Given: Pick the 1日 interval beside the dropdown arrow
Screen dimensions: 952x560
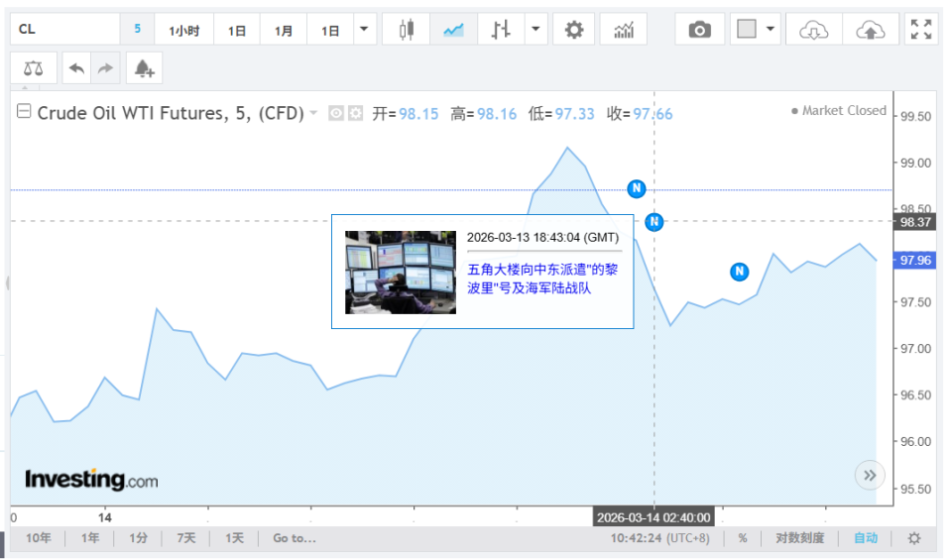Looking at the screenshot, I should click(x=329, y=30).
